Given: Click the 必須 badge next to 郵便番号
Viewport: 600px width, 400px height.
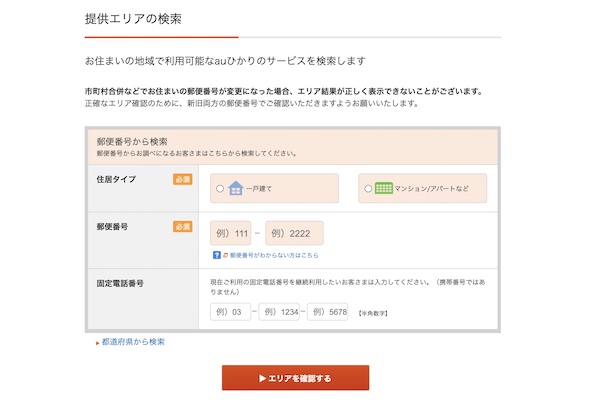Looking at the screenshot, I should click(183, 227).
